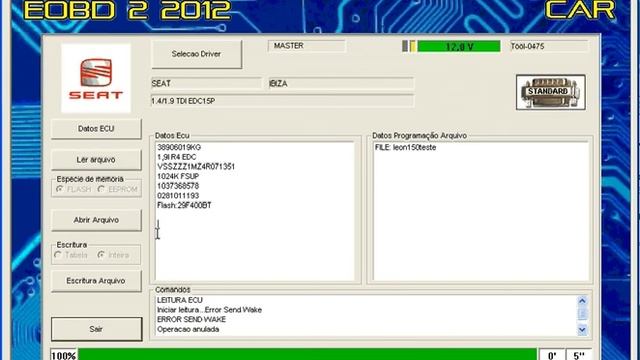The height and width of the screenshot is (360, 640).
Task: Select the EEPROM memory radio button
Action: (101, 189)
